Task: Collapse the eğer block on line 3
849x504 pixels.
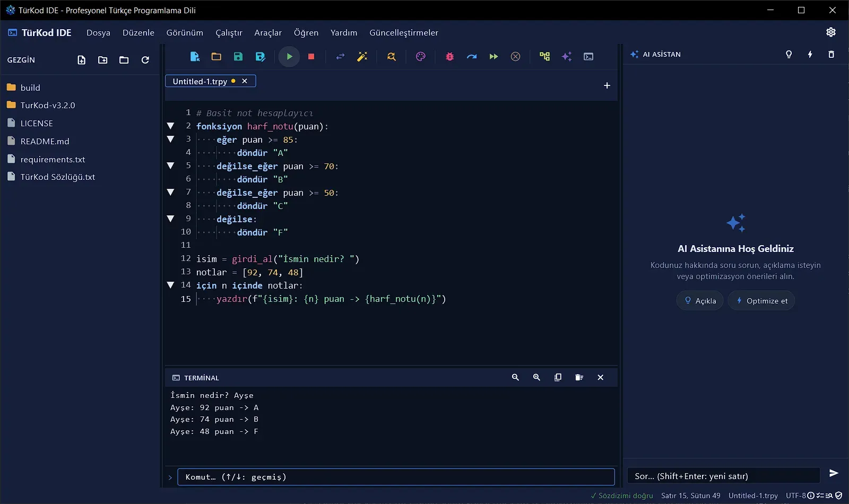Action: pyautogui.click(x=170, y=139)
